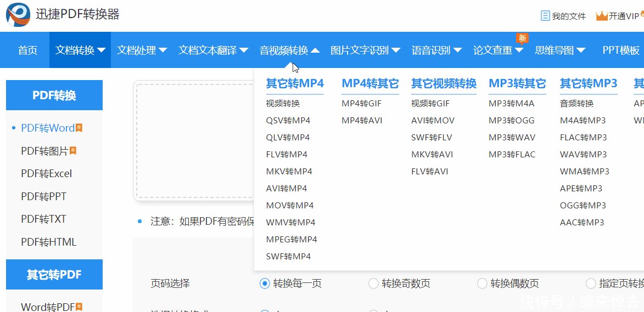Click the VIP badge beside Word转PDF
Screen dimensions: 644x312
click(x=79, y=307)
